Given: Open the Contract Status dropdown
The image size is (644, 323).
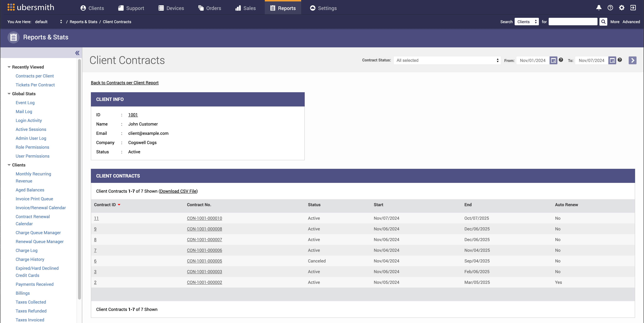Looking at the screenshot, I should pyautogui.click(x=447, y=61).
